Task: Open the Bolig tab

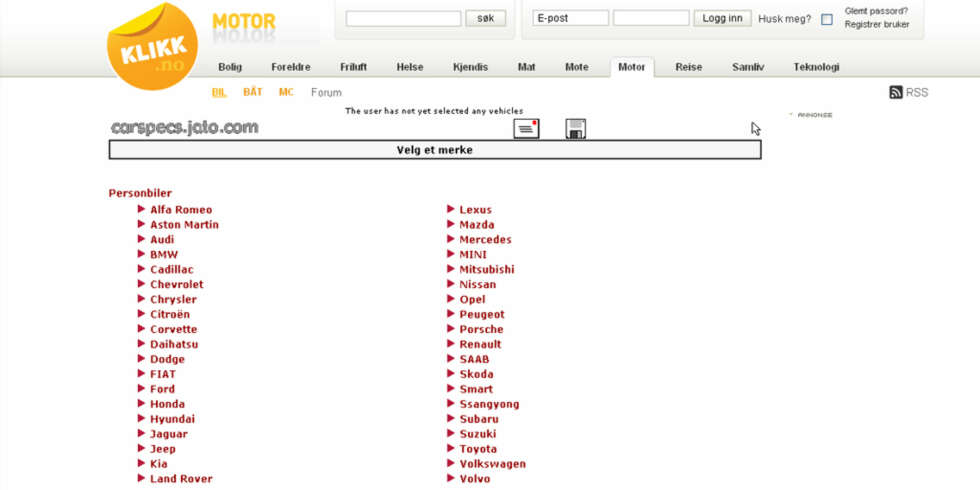Action: [x=230, y=67]
